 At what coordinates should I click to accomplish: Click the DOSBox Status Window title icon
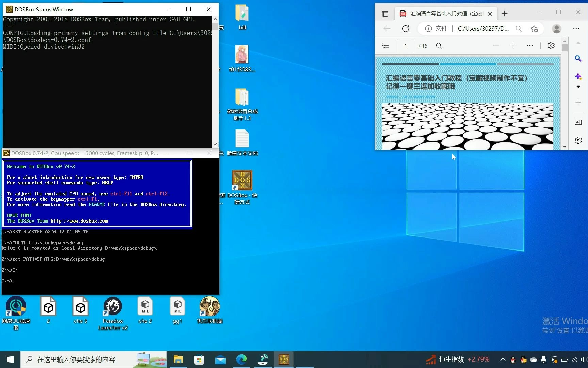[9, 9]
